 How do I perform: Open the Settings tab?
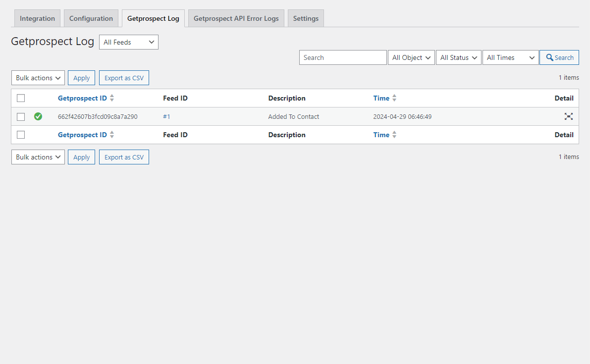click(x=306, y=18)
